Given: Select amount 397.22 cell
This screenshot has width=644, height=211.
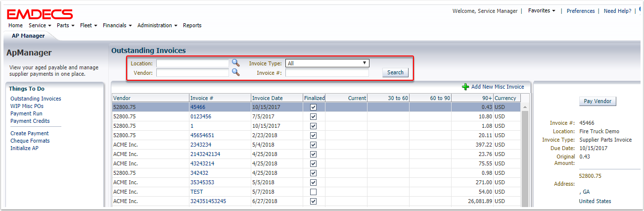Looking at the screenshot, I should [472, 145].
